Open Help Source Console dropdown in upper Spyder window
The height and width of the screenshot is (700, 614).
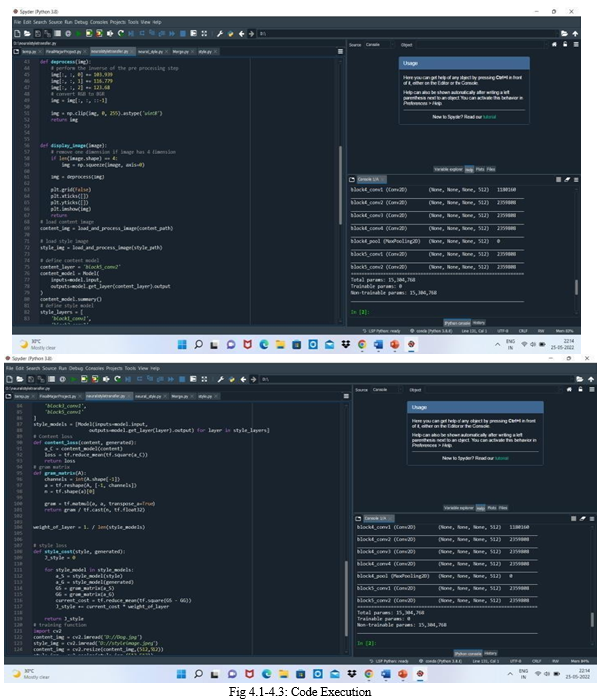(380, 45)
